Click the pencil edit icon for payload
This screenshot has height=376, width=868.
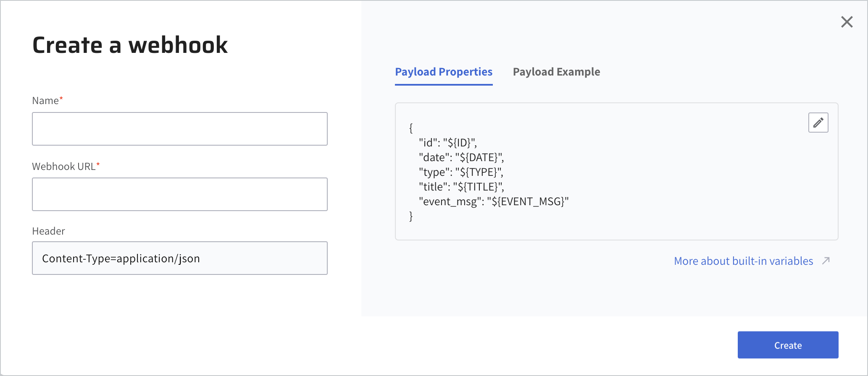point(818,123)
